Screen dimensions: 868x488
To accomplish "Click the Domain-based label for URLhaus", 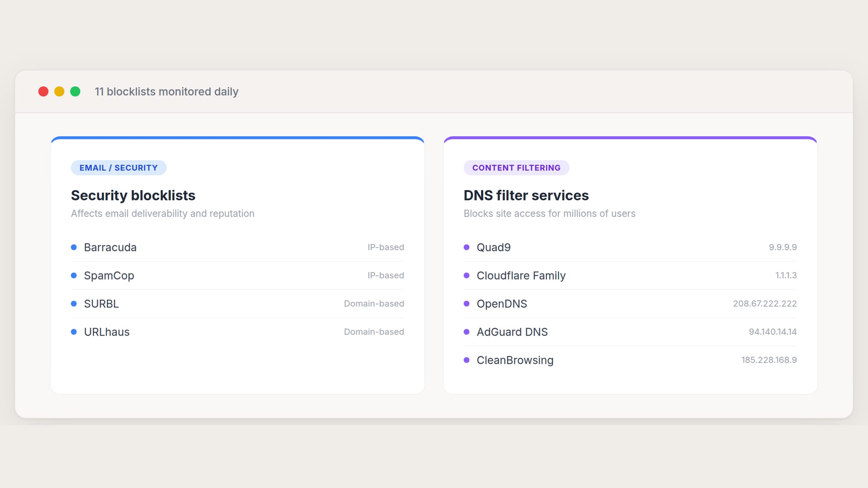I will point(374,332).
